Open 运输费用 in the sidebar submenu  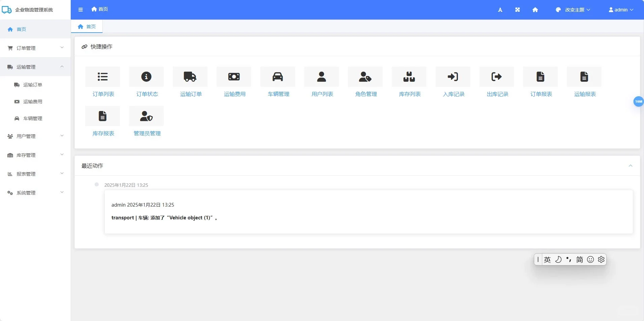(35, 102)
